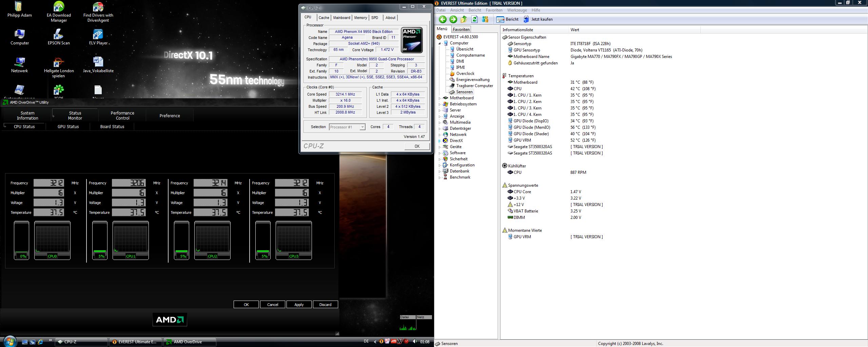
Task: Click the CPU1 usage graph
Action: [x=131, y=240]
